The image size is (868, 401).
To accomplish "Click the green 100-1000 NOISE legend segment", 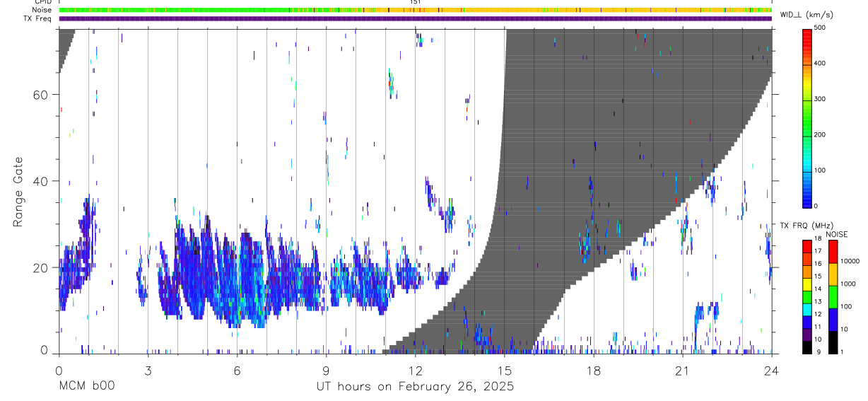I will 833,296.
